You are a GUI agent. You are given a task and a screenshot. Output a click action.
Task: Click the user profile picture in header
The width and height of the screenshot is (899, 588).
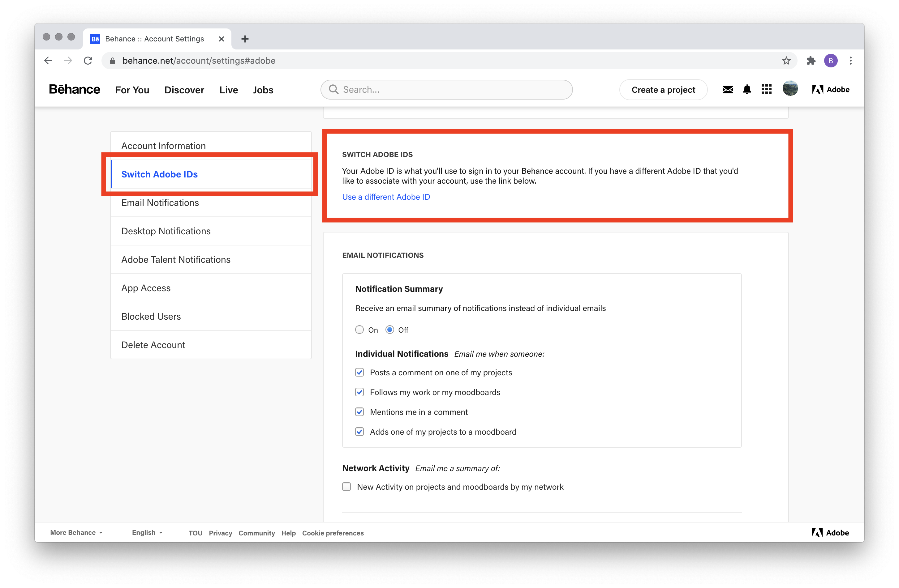pyautogui.click(x=790, y=89)
